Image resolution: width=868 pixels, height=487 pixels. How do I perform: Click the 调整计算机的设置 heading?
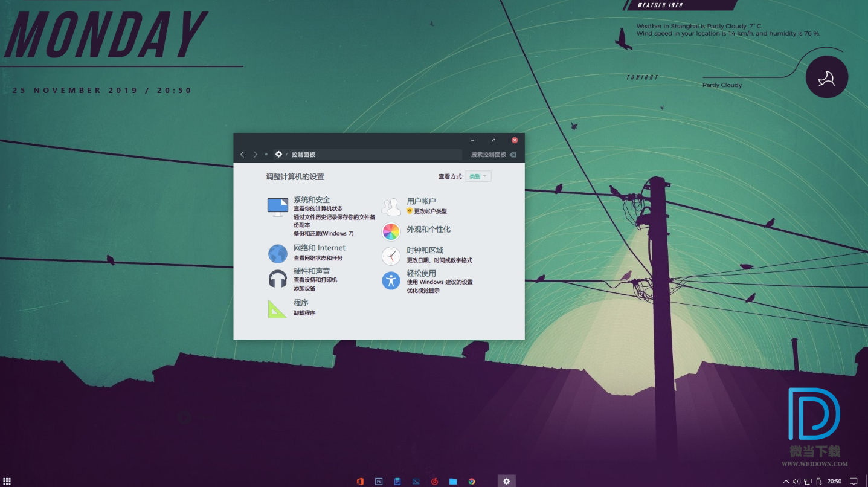[295, 177]
